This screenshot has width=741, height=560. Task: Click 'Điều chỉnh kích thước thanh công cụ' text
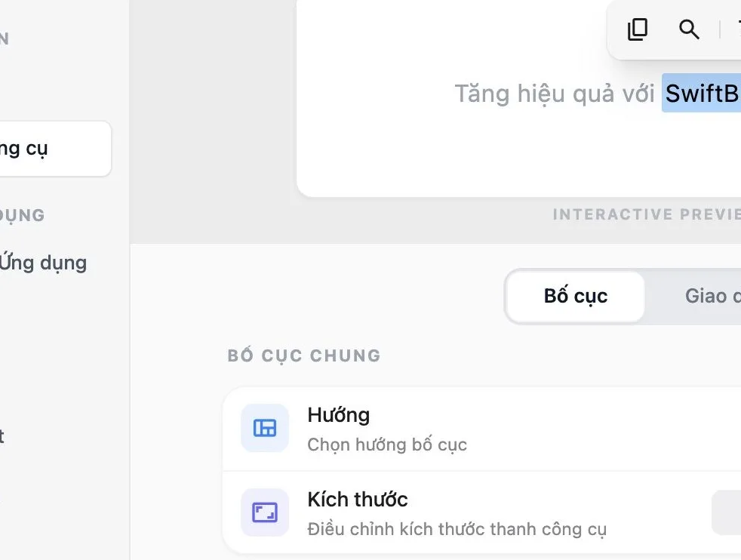point(457,529)
